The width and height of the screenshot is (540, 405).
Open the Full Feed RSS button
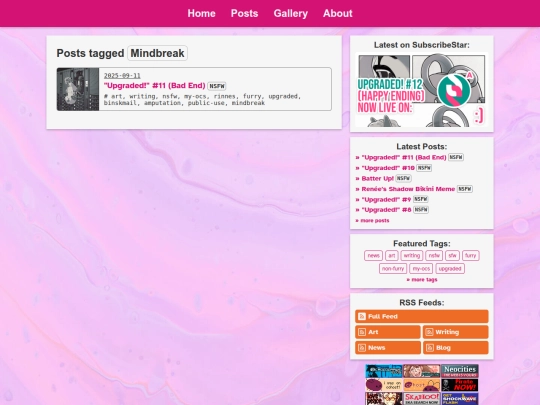[422, 316]
